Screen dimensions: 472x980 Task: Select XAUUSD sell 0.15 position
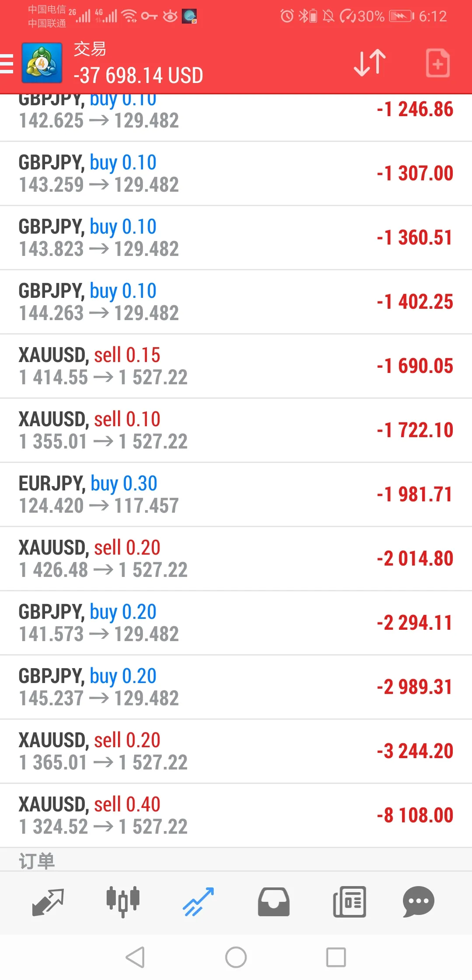point(236,366)
